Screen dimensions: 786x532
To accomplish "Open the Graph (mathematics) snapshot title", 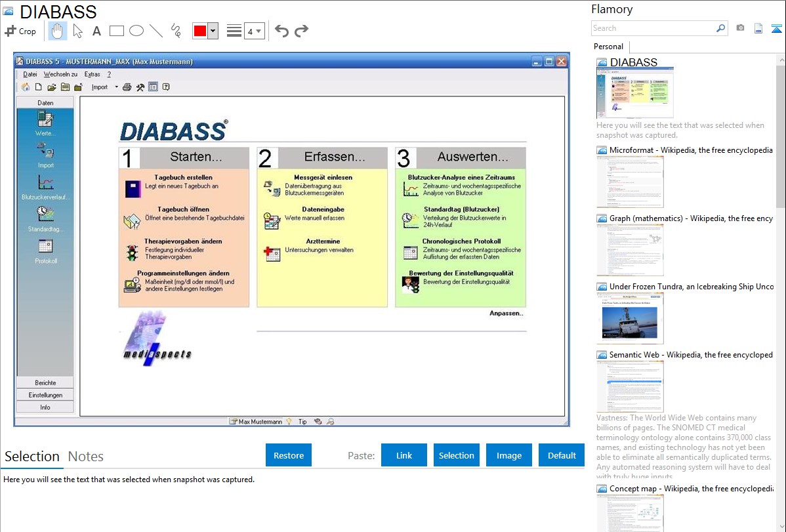I will tap(692, 218).
